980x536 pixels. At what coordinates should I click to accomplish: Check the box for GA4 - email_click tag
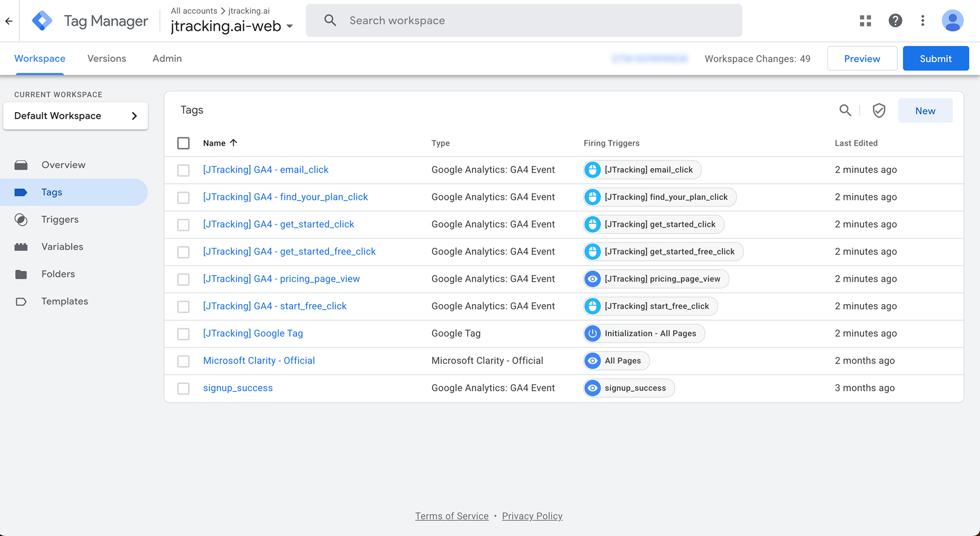[184, 170]
